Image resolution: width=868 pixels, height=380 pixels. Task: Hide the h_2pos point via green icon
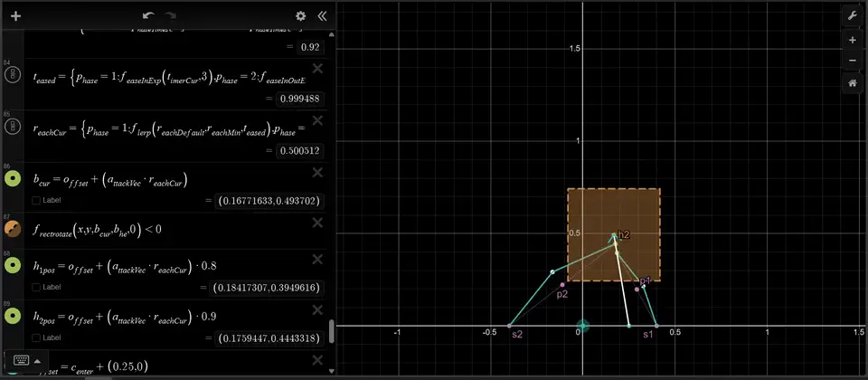click(x=12, y=316)
